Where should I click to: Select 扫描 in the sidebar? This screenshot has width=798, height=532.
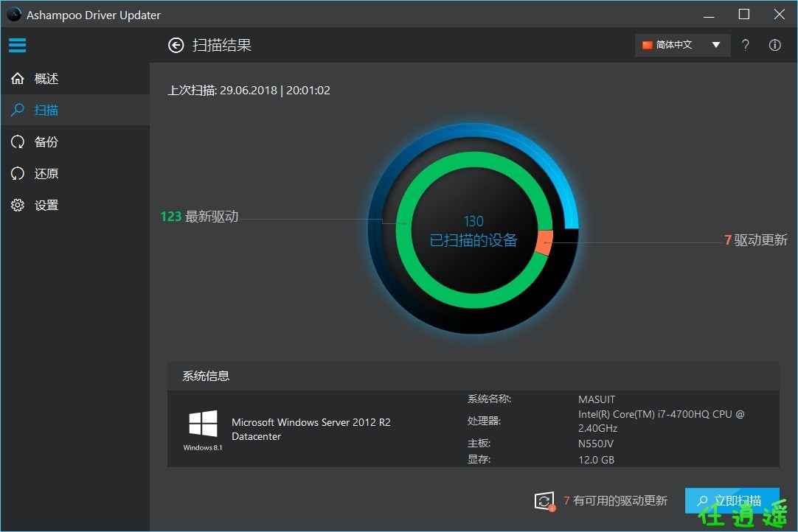[75, 110]
